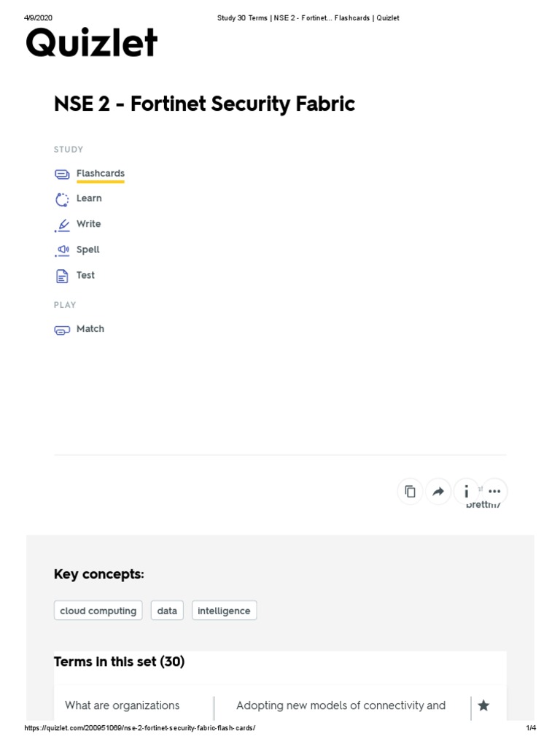Click the "What are organizations" term text

(122, 705)
